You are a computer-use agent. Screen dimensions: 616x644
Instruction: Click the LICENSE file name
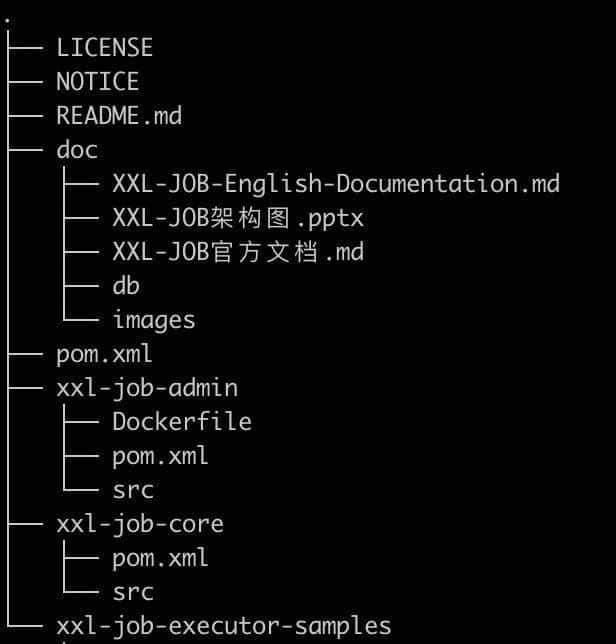(104, 48)
